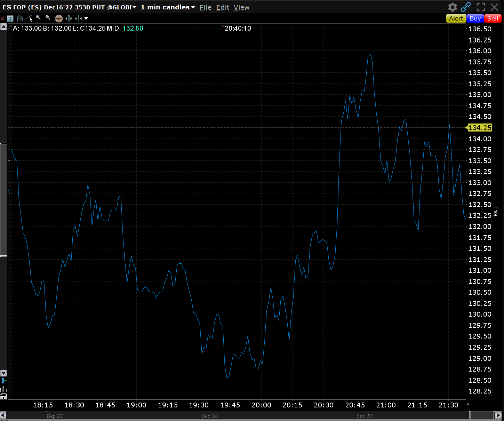
Task: Click the vertical scroll up arrow
Action: pos(3,27)
